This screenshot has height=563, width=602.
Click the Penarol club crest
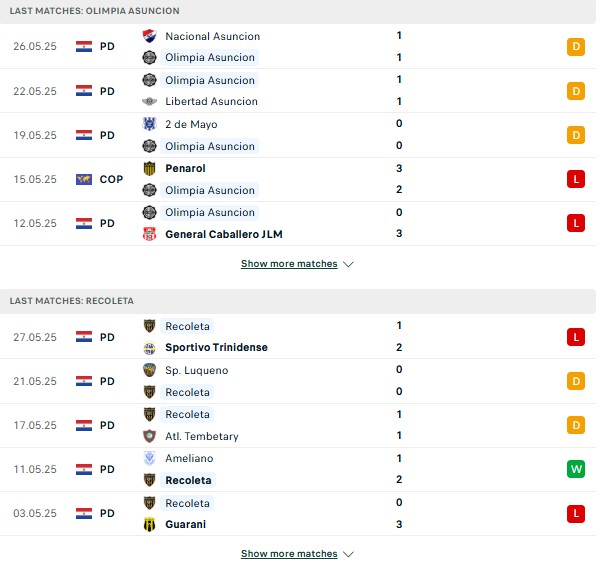point(149,168)
